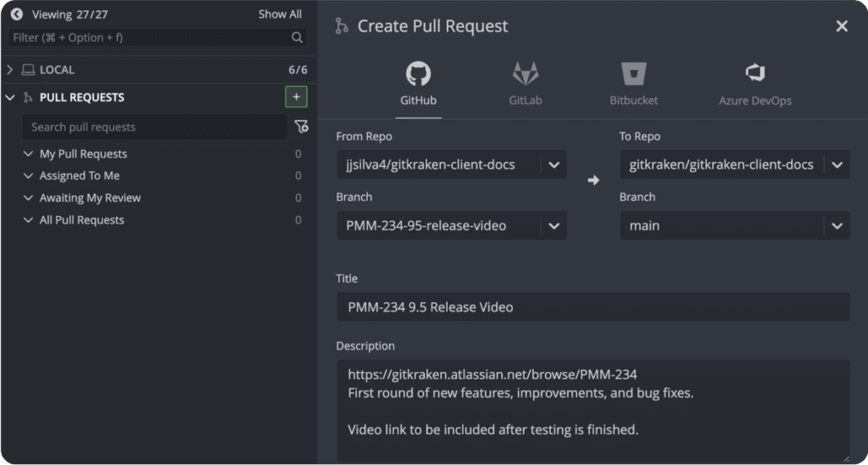Expand the LOCAL section
This screenshot has height=465, width=868.
coord(9,69)
